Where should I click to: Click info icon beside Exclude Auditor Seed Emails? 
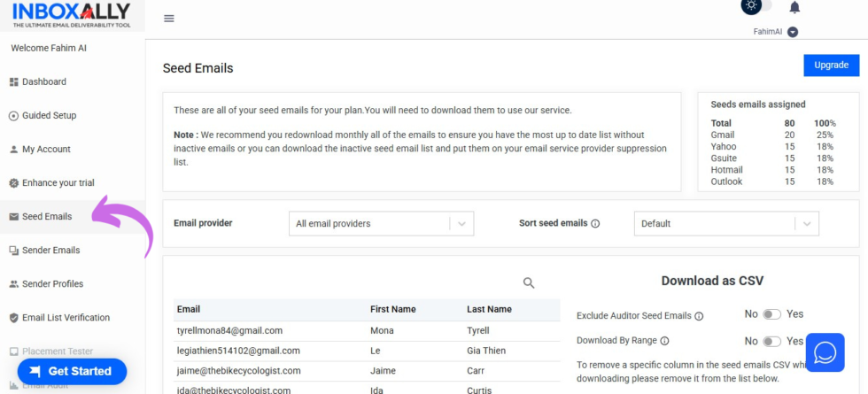coord(699,317)
